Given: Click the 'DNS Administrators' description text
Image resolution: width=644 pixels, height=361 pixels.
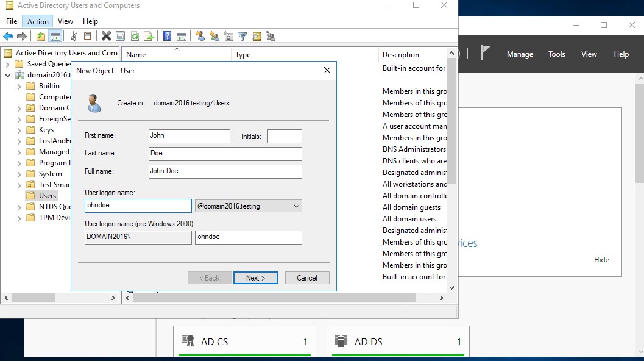Looking at the screenshot, I should pyautogui.click(x=414, y=149).
